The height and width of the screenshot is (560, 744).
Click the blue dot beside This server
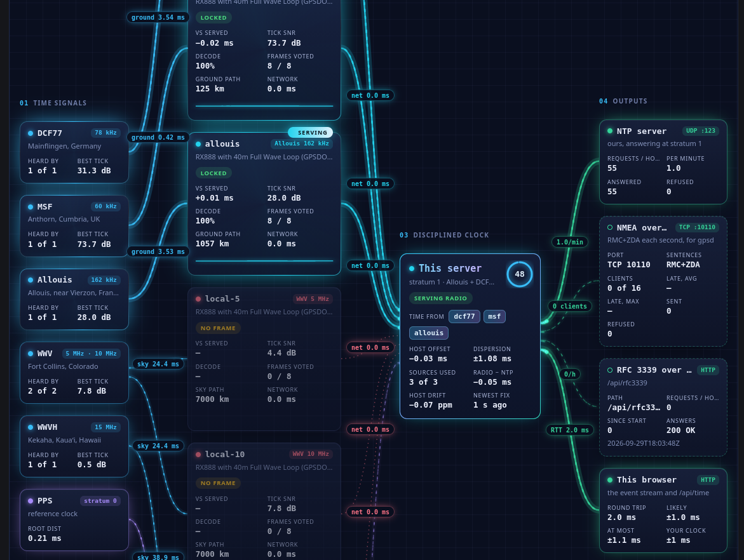tap(412, 269)
